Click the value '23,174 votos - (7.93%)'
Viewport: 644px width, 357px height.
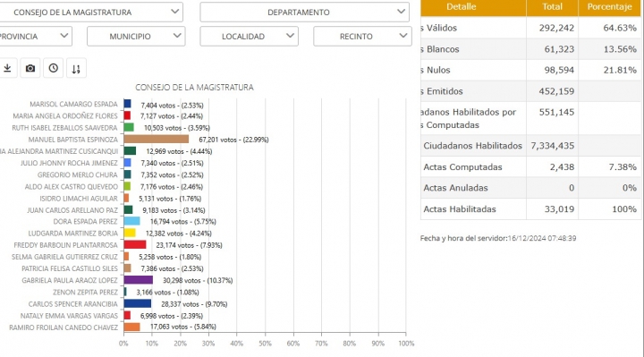click(190, 245)
